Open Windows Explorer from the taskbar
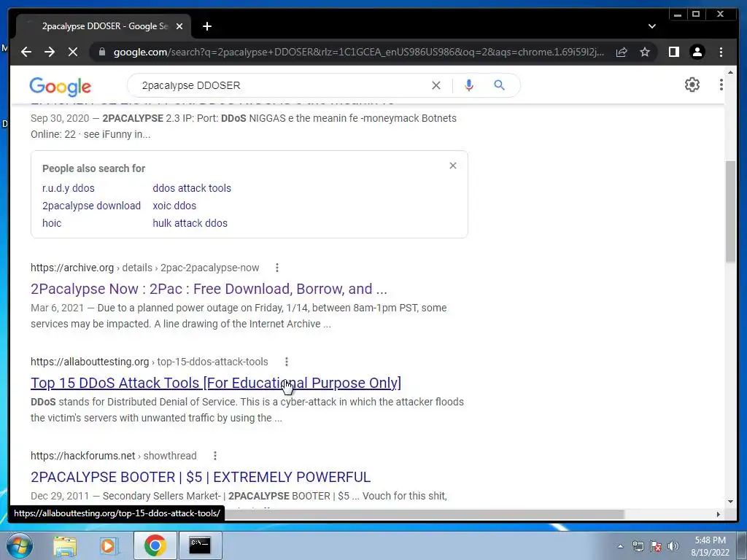Image resolution: width=747 pixels, height=560 pixels. (x=65, y=545)
